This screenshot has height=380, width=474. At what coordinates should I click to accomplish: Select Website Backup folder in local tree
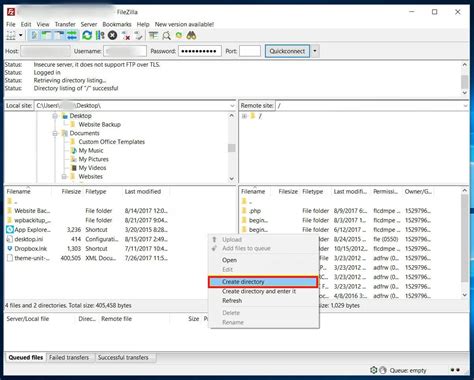[x=99, y=124]
